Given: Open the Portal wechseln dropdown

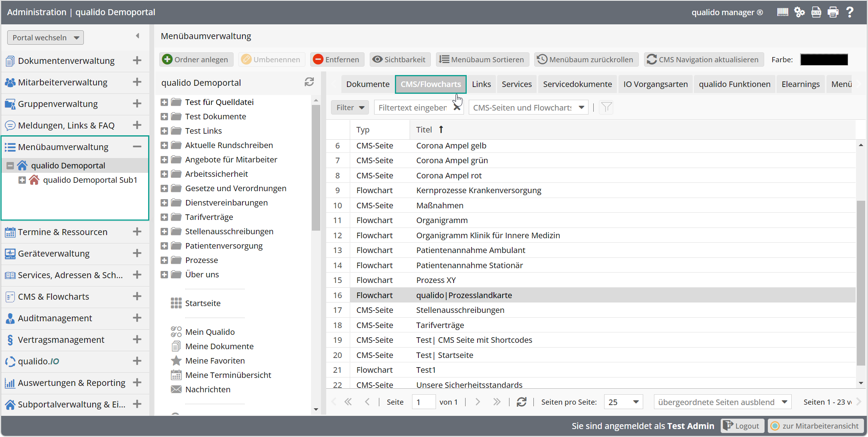Looking at the screenshot, I should click(x=46, y=38).
